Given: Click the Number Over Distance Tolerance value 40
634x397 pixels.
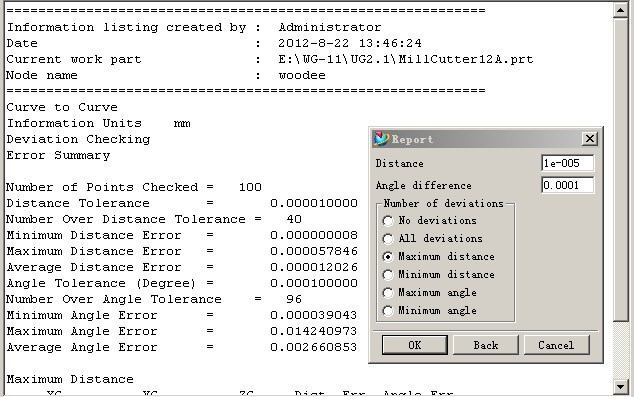Looking at the screenshot, I should (294, 219).
